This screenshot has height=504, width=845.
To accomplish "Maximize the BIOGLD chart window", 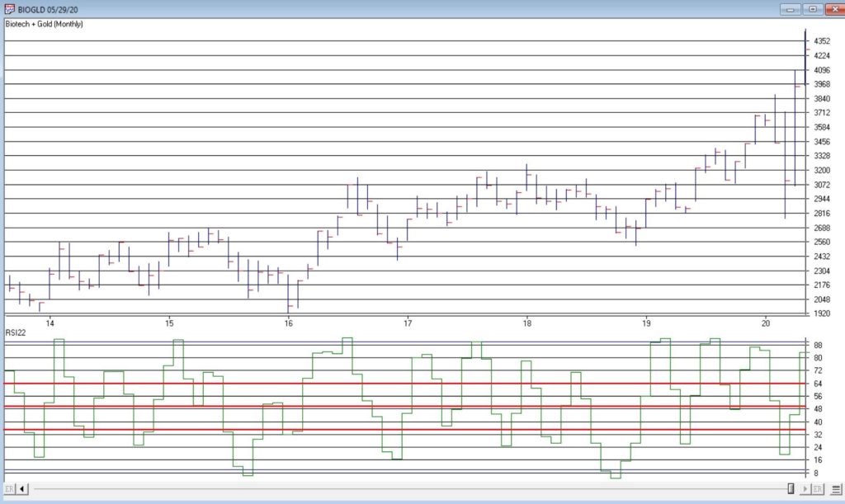I will pyautogui.click(x=813, y=9).
